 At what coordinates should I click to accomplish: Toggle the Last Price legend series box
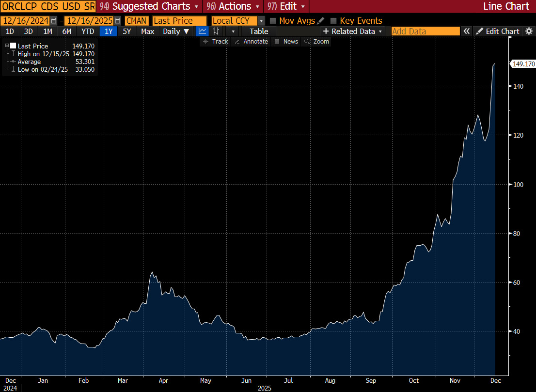pos(13,46)
